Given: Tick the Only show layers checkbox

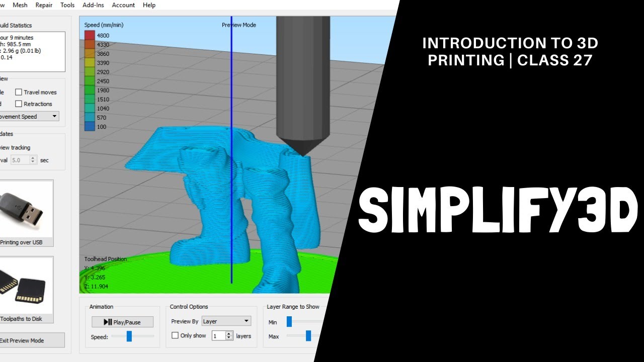Looking at the screenshot, I should [175, 335].
